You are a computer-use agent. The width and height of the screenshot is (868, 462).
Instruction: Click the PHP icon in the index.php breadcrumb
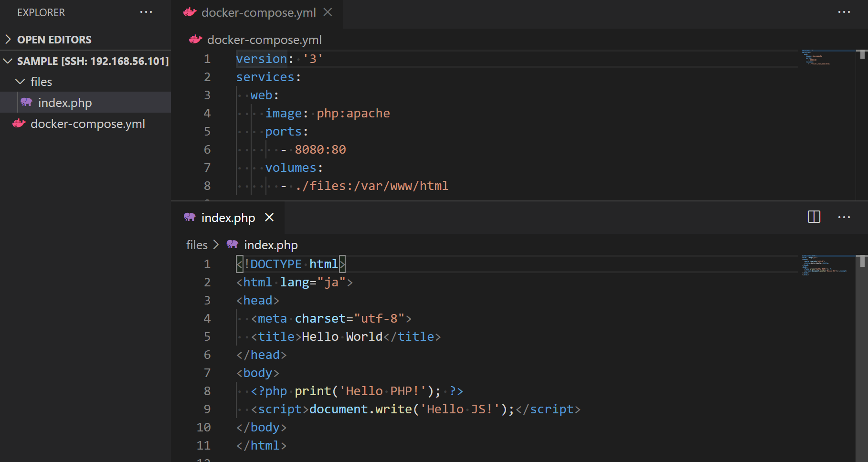point(233,244)
